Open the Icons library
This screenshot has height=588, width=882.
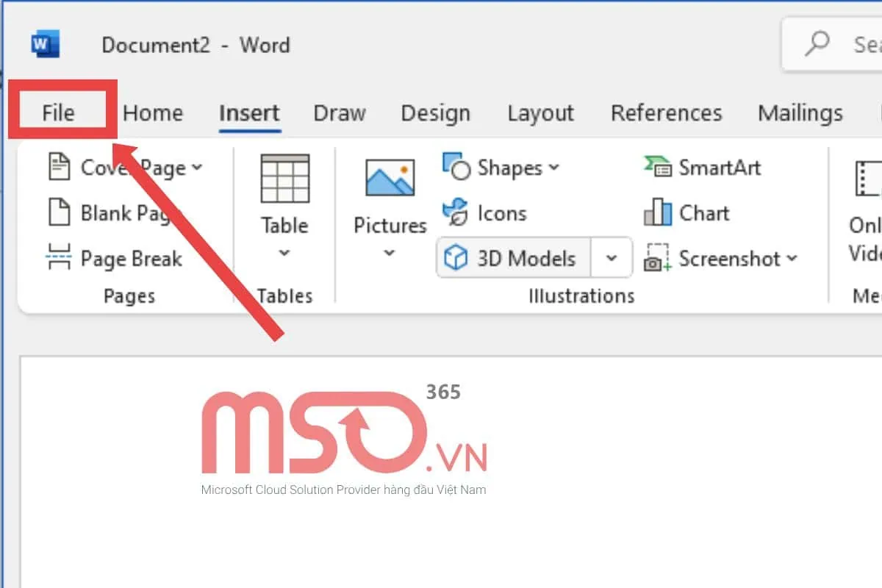click(x=487, y=213)
